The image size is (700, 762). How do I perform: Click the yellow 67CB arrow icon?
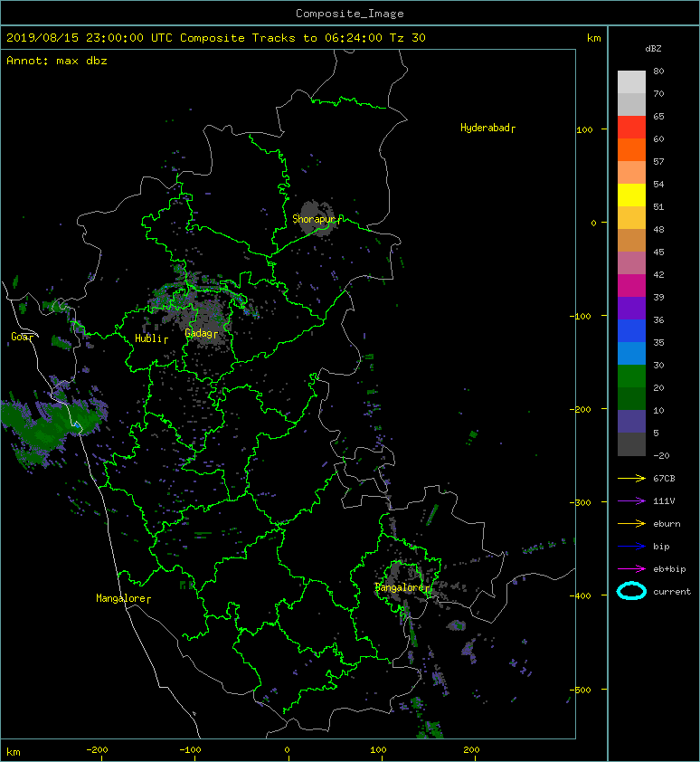point(631,478)
